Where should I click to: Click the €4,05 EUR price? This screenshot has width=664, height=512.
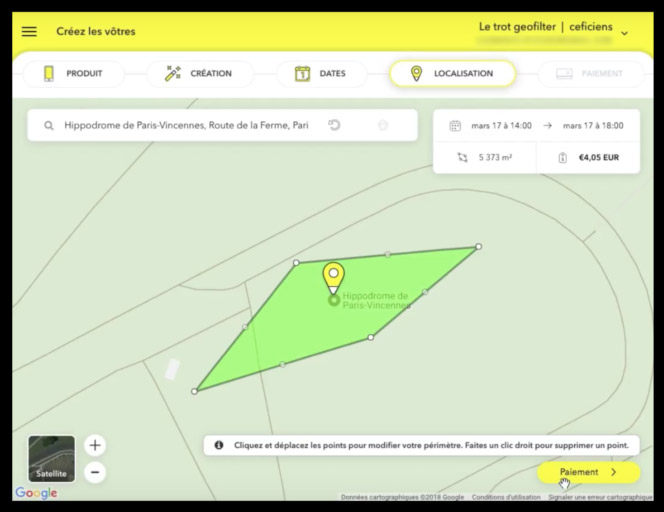pyautogui.click(x=599, y=158)
